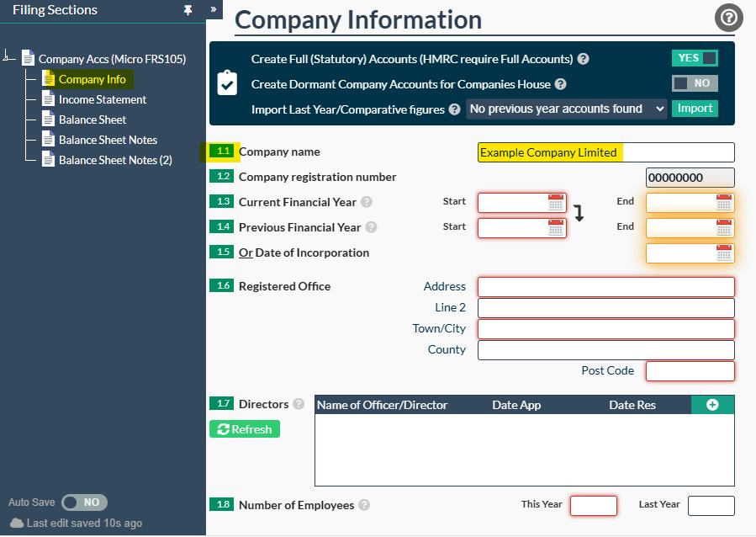Viewport: 756px width, 537px height.
Task: Click the Name of Officer/Director column header
Action: tap(382, 406)
